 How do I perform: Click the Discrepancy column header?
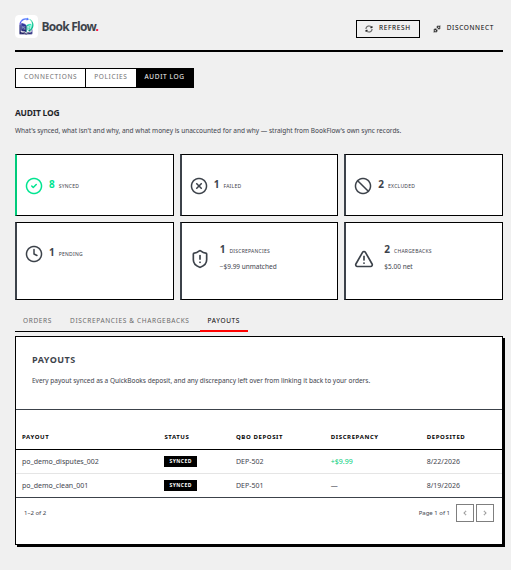pos(354,437)
